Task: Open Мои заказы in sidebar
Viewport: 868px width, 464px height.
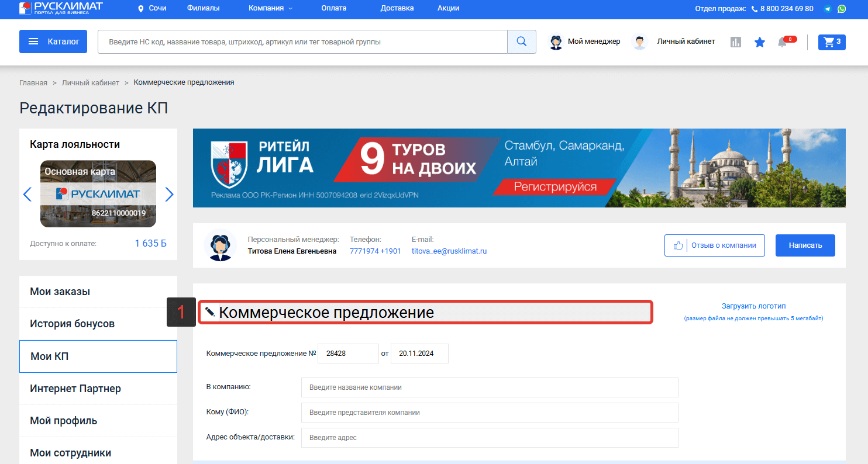Action: coord(98,292)
